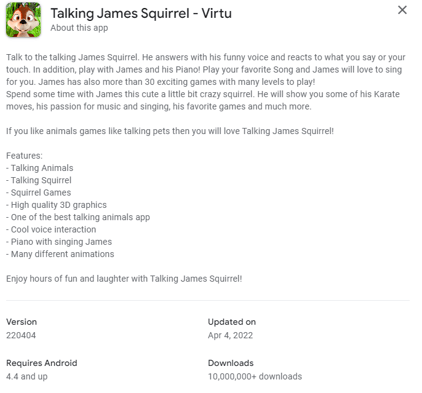Click the Cool voice interaction feature line
The height and width of the screenshot is (393, 422).
coord(51,229)
